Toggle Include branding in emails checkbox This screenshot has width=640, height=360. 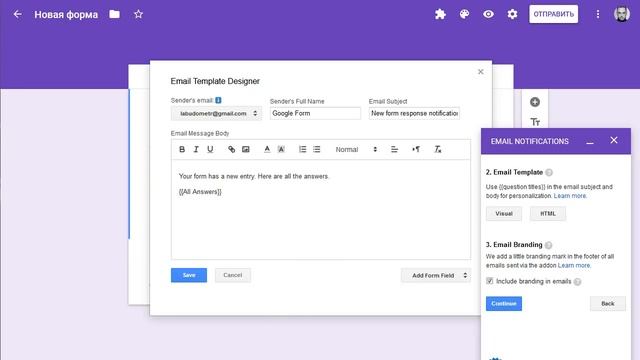point(490,281)
